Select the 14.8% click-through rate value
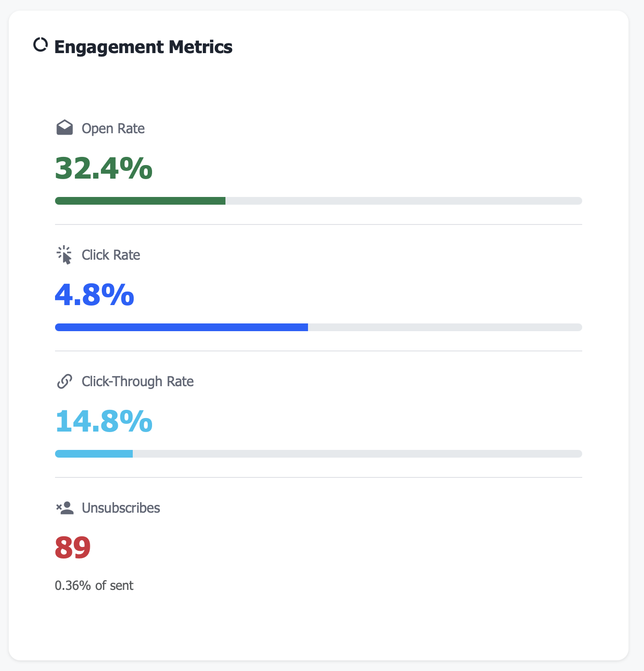 [104, 422]
